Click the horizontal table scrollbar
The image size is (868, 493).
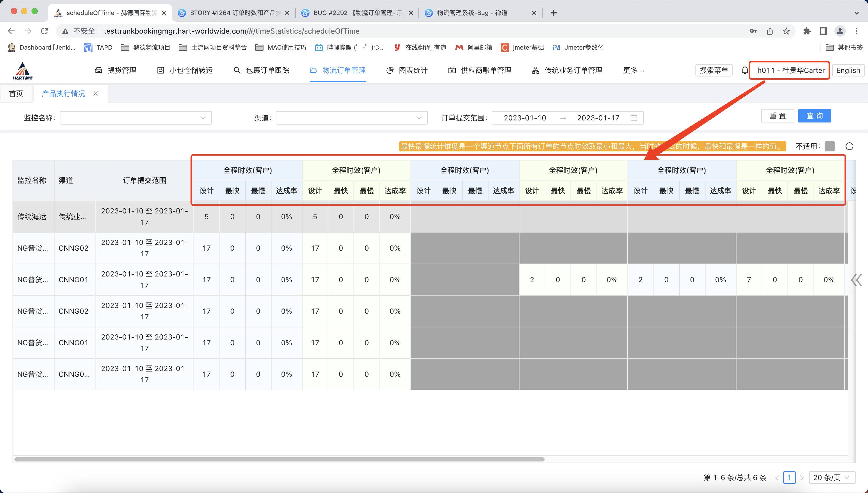279,459
